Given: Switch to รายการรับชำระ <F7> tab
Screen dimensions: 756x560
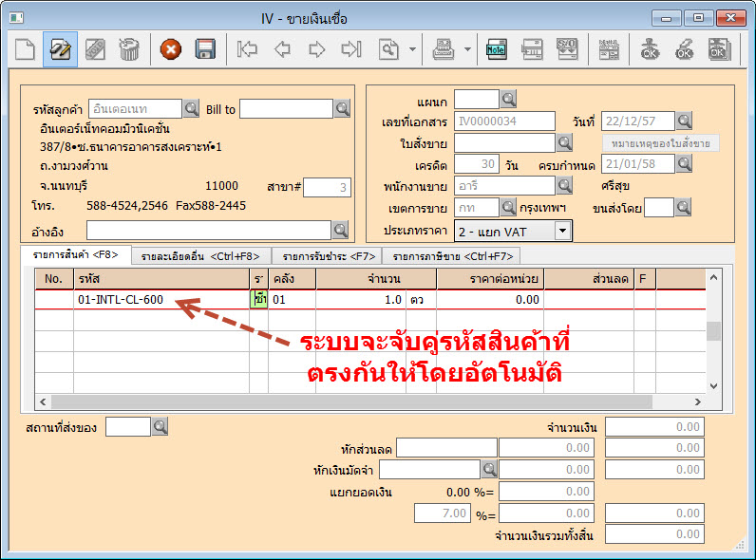Looking at the screenshot, I should coord(329,256).
